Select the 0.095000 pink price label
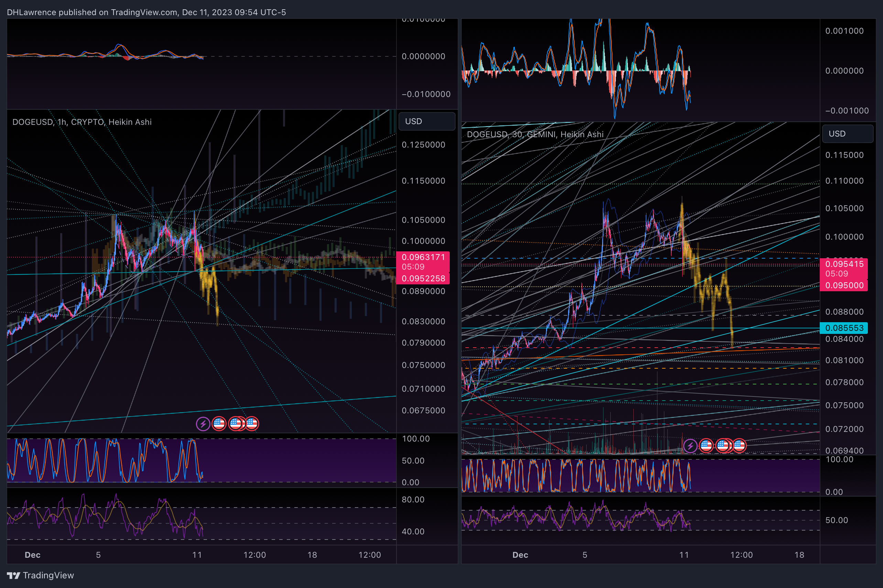This screenshot has height=588, width=883. [844, 285]
